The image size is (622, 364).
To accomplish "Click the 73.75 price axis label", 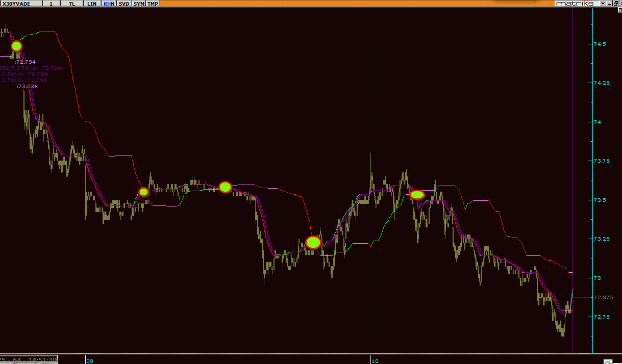I will coord(602,161).
